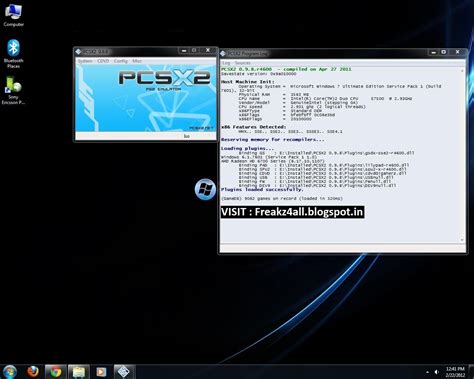This screenshot has width=474, height=379.
Task: Open the Computer desktop icon
Action: (x=13, y=15)
